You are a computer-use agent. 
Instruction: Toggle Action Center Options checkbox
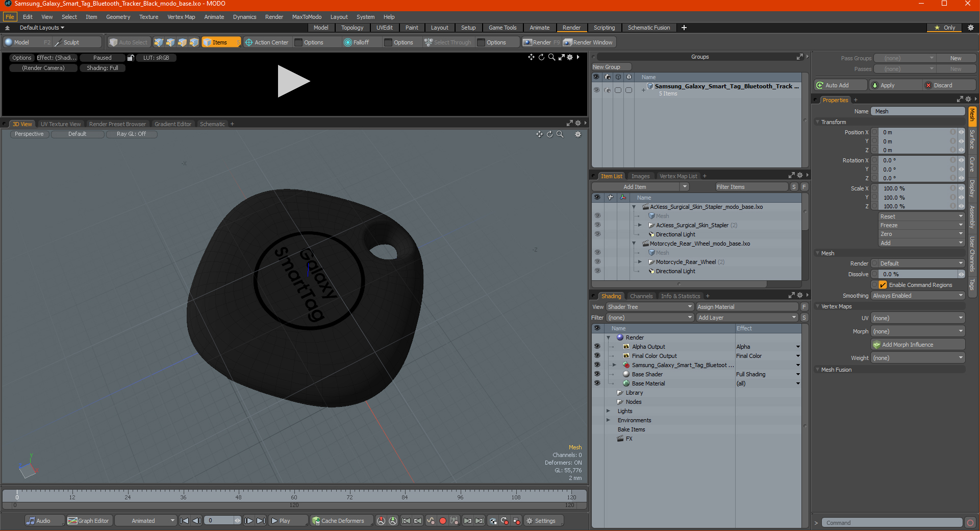coord(299,42)
